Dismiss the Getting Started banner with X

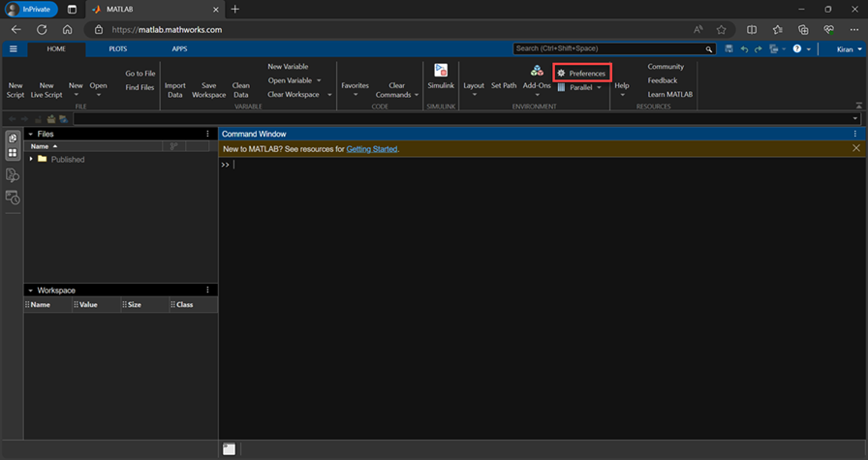(x=856, y=148)
